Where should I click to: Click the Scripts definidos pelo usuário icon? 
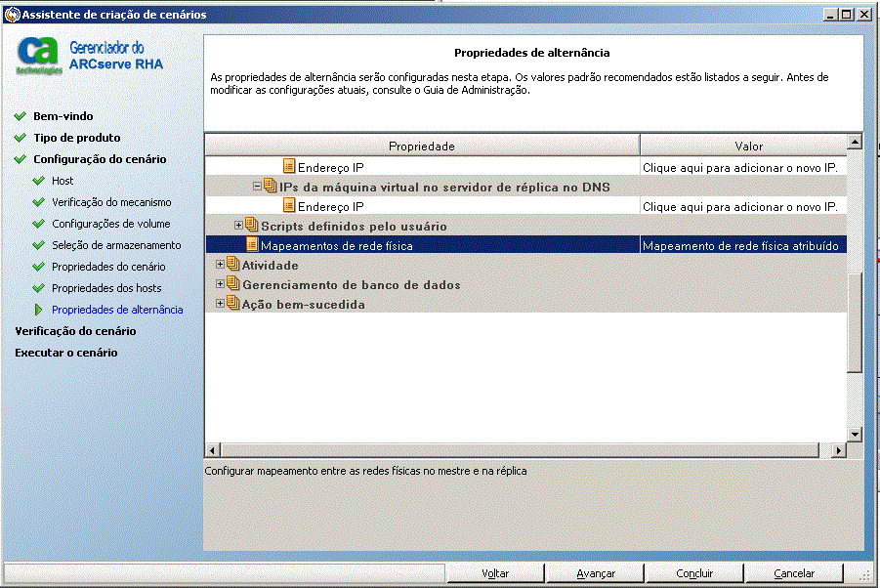[x=252, y=226]
